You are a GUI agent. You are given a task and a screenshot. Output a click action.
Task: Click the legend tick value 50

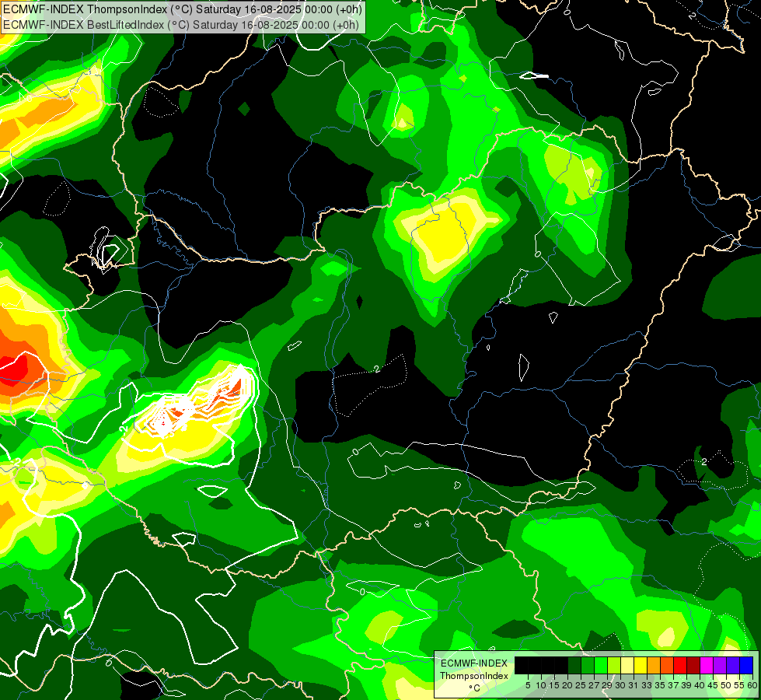[x=726, y=685]
